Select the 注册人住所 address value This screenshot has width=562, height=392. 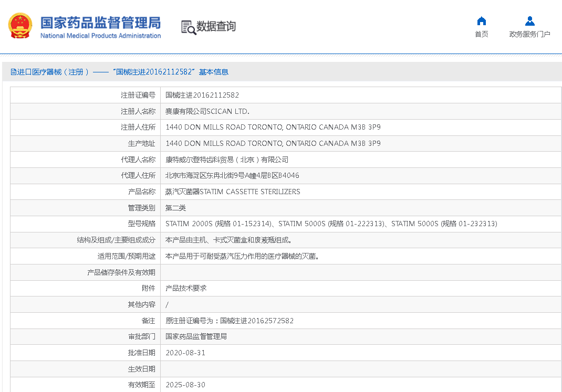point(273,127)
